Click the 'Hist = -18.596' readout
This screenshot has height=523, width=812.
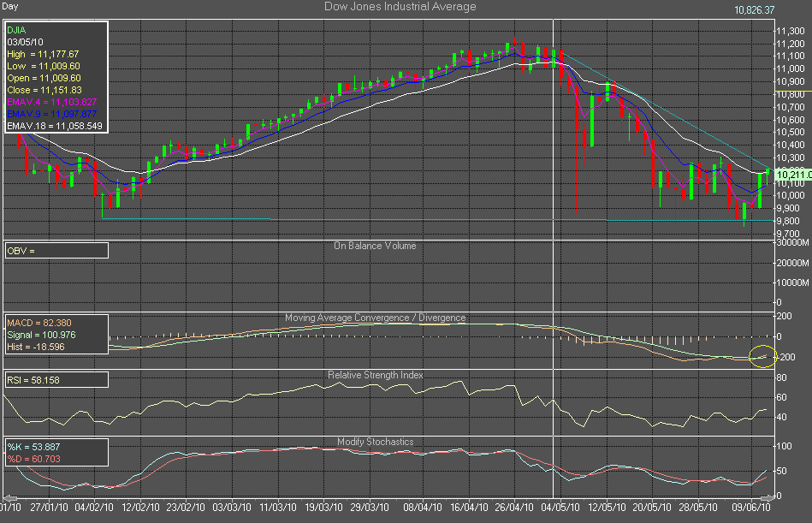(x=36, y=347)
